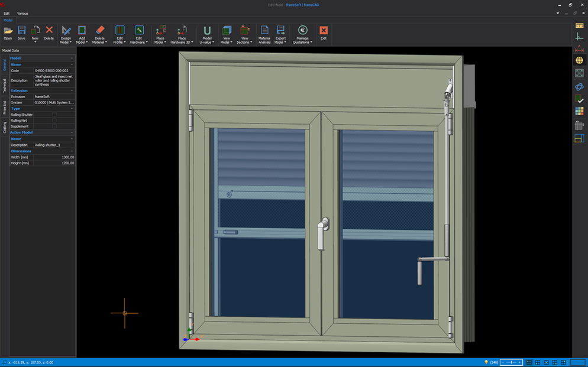The width and height of the screenshot is (588, 367).
Task: Edit the Code field S4500-S5000-200-002
Action: (x=54, y=70)
